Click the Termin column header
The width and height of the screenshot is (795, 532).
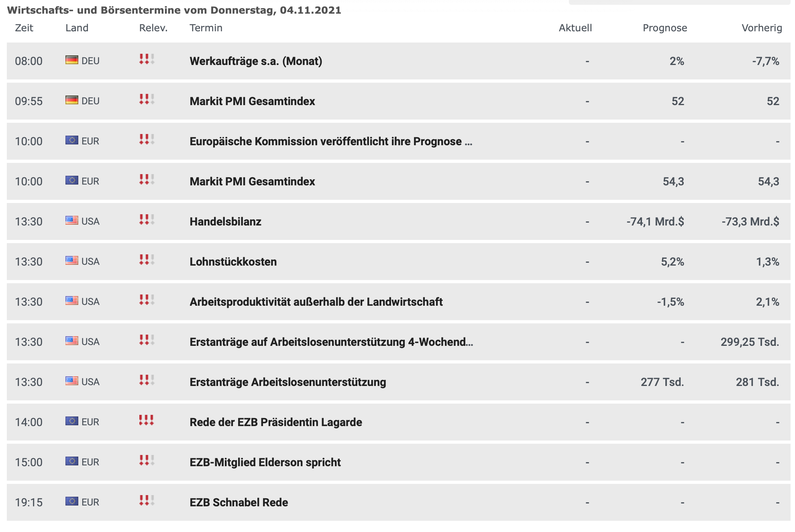[206, 28]
